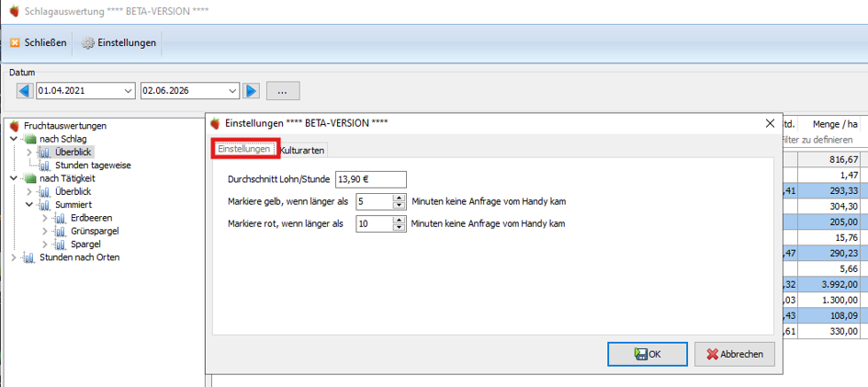Increase yellow marker minutes value
868x387 pixels.
coord(399,198)
